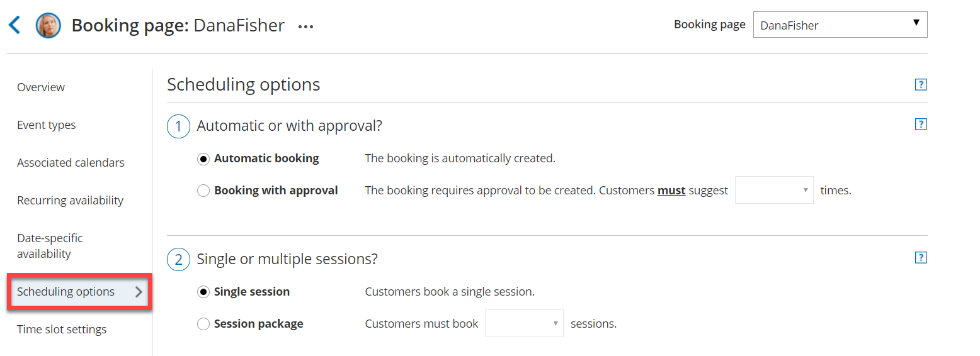
Task: Open Date-specific availability settings
Action: point(50,246)
